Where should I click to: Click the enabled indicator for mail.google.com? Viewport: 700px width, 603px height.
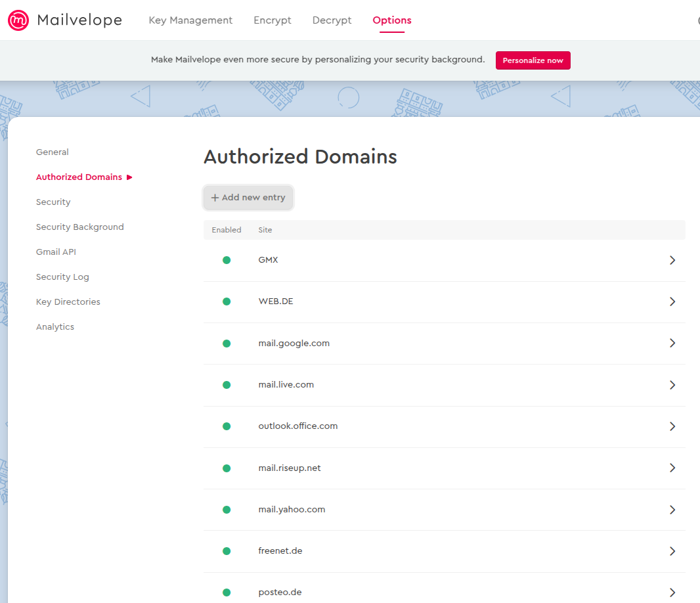[227, 343]
